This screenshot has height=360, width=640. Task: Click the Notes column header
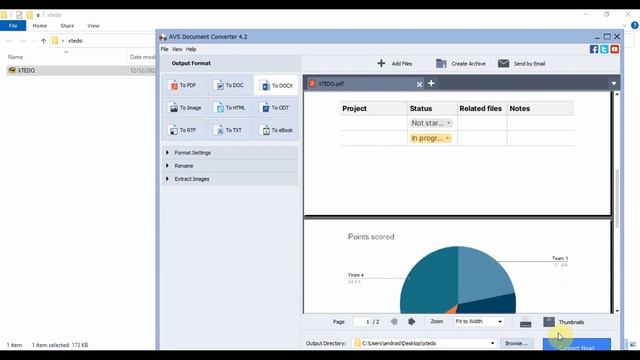pyautogui.click(x=520, y=109)
